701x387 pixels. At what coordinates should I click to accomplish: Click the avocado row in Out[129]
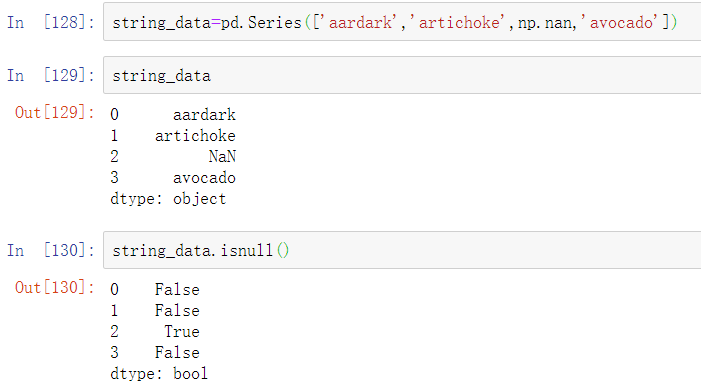pyautogui.click(x=173, y=177)
